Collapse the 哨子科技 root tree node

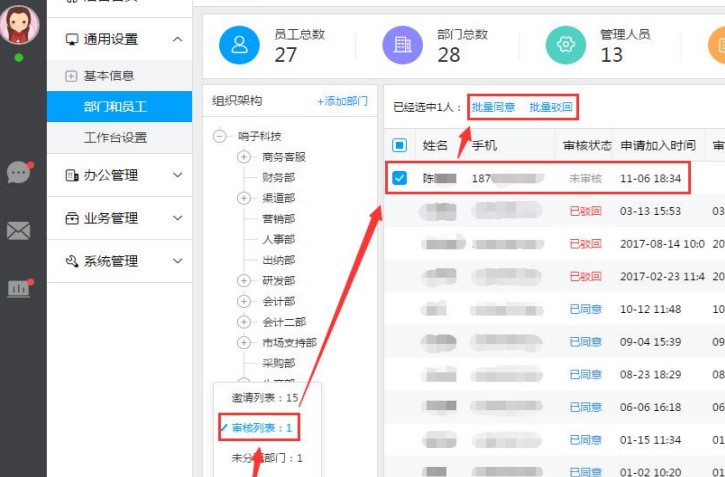point(220,136)
